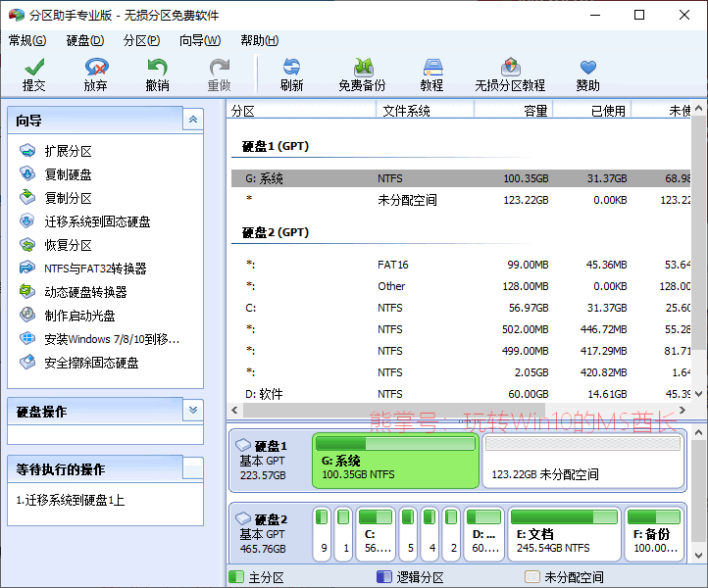Click the NTFS与FAT32转换器 icon
Screen dimensions: 708x588
point(27,269)
